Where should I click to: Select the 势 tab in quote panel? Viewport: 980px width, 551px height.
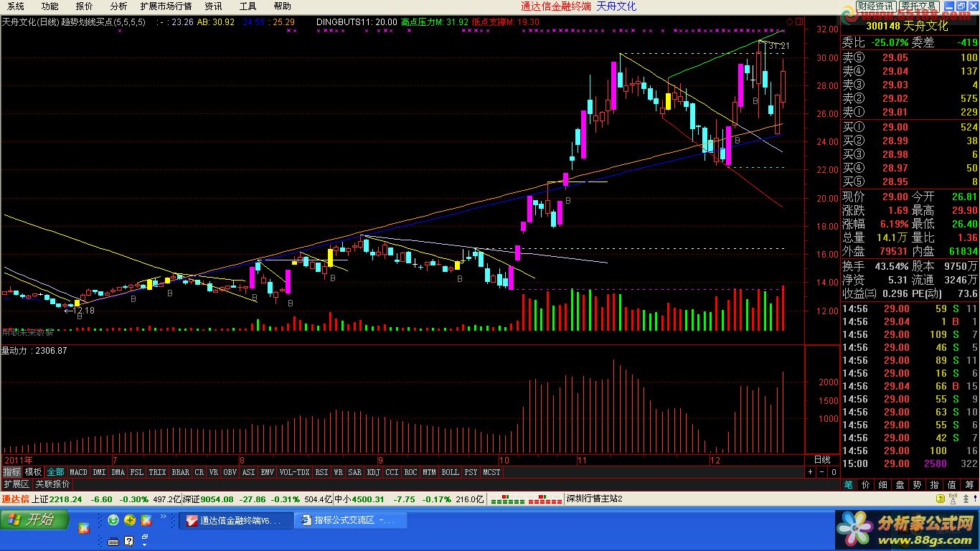pyautogui.click(x=918, y=485)
